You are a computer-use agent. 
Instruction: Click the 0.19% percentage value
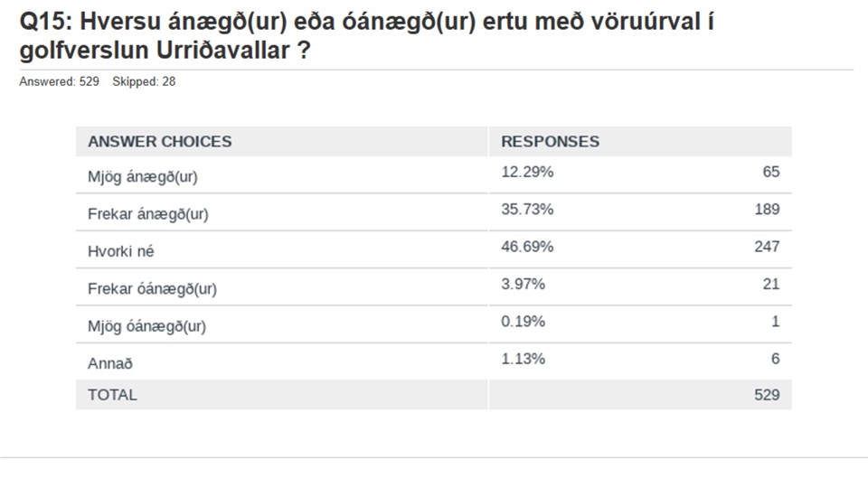click(524, 322)
